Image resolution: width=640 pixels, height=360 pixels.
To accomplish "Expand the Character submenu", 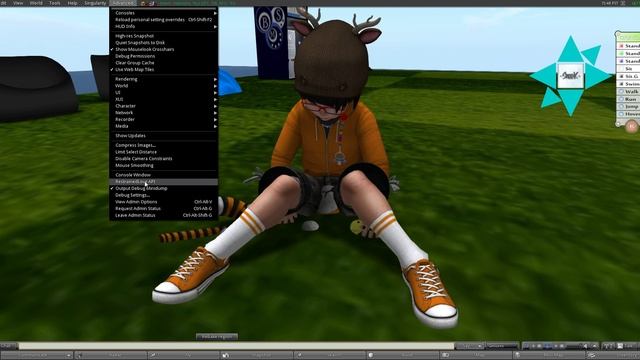I will (163, 106).
